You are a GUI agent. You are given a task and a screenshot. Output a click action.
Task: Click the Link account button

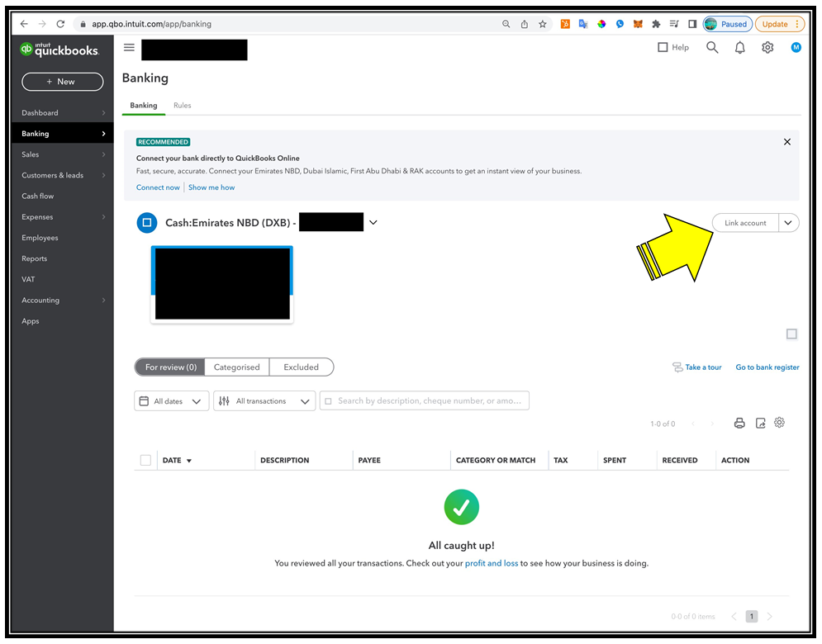tap(745, 223)
